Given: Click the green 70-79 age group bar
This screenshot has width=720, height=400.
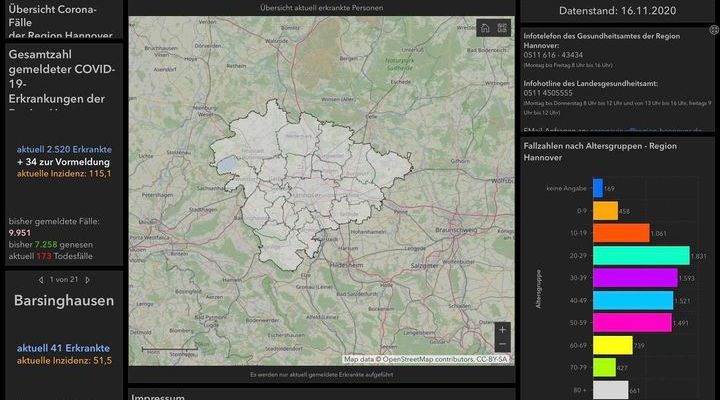Looking at the screenshot, I should click(604, 367).
